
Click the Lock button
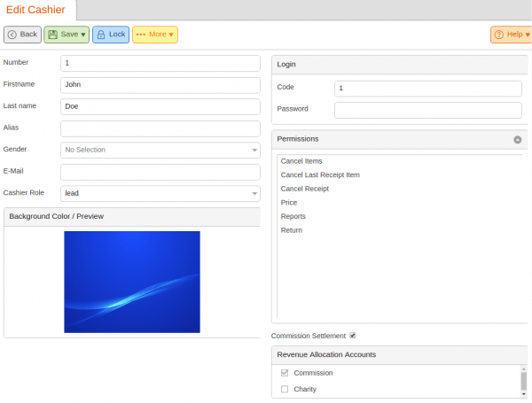point(111,35)
